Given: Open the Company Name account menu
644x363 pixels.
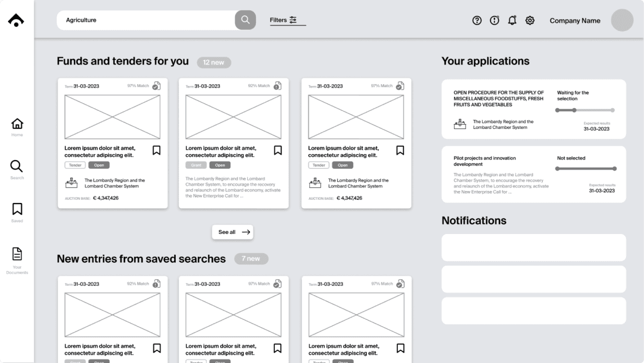Looking at the screenshot, I should pyautogui.click(x=575, y=21).
